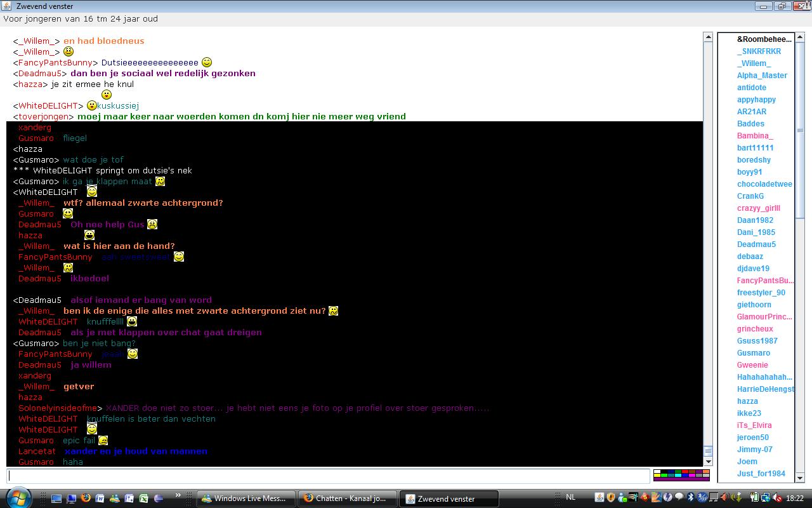The height and width of the screenshot is (508, 812).
Task: Select user freestyler_90 in the list
Action: pyautogui.click(x=761, y=293)
